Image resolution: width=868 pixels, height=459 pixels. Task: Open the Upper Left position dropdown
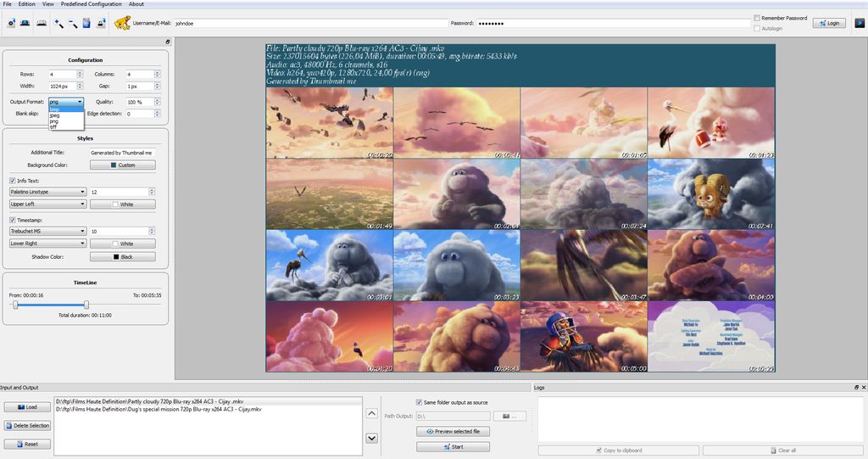click(x=47, y=204)
